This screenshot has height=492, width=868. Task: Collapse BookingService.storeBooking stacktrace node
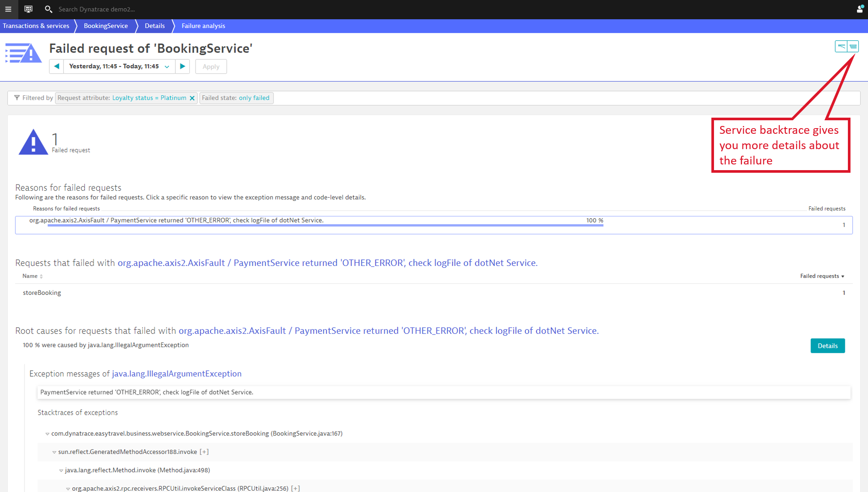47,434
